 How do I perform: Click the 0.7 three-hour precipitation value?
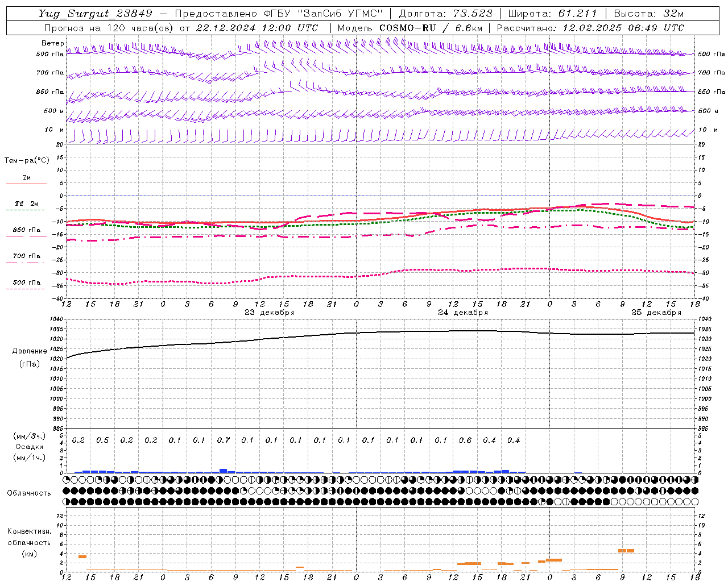click(224, 440)
